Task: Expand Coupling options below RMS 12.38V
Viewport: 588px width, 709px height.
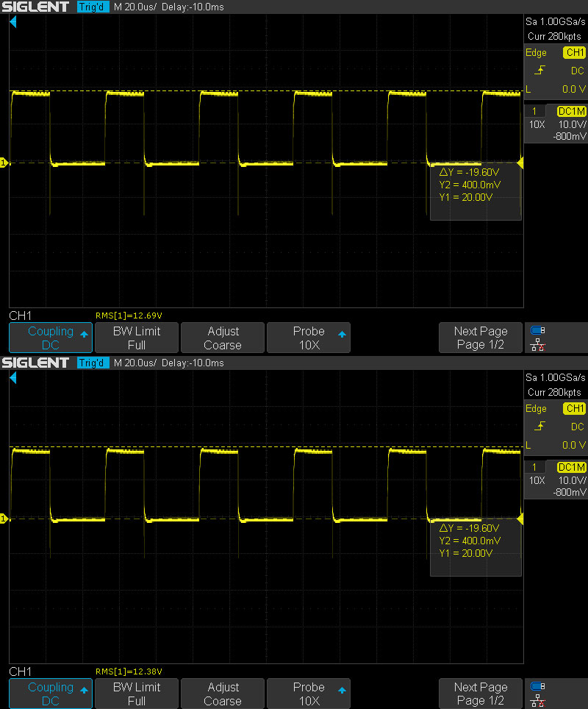Action: (x=51, y=694)
